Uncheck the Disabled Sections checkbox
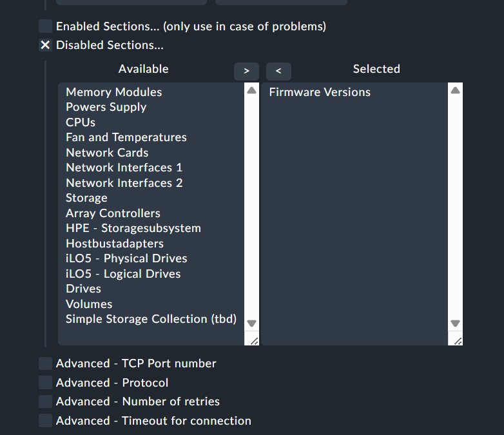Viewport: 504px width, 435px height. tap(45, 45)
